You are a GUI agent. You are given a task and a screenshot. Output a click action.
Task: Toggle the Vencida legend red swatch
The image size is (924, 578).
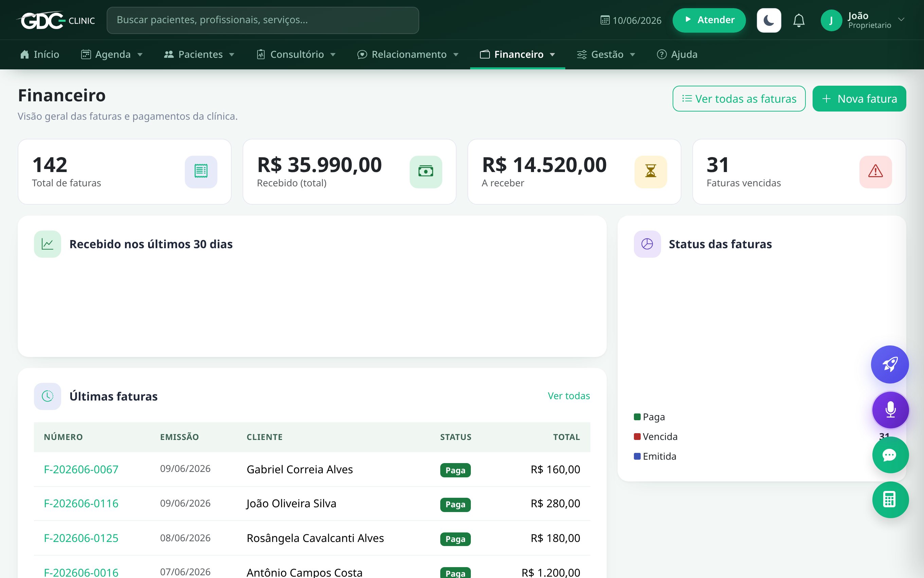coord(637,437)
